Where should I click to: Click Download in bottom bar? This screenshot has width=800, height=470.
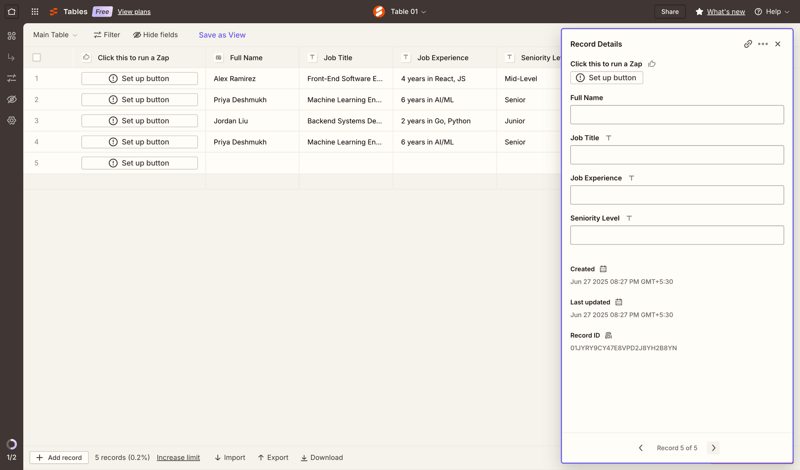click(321, 457)
